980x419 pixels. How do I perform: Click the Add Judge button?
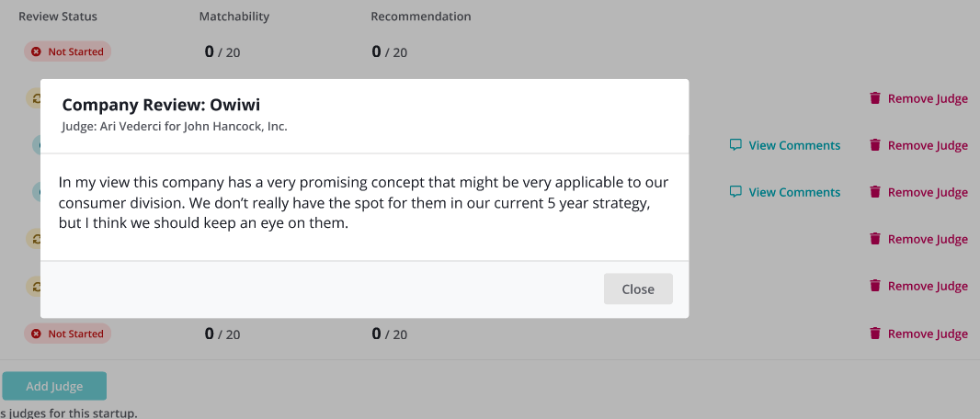click(x=54, y=386)
